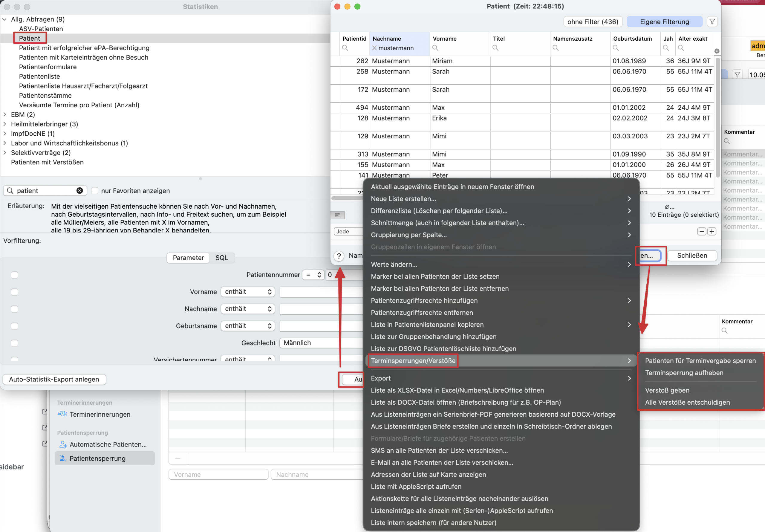Choose 'Patienten für Terminvergabe sperren'
This screenshot has height=532, width=765.
700,361
